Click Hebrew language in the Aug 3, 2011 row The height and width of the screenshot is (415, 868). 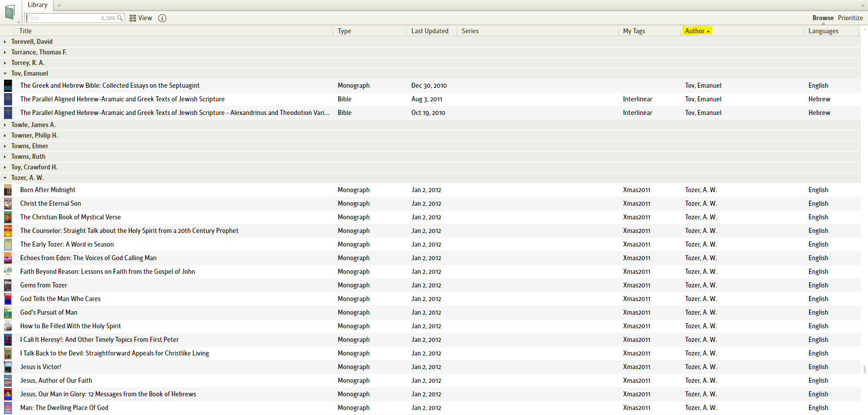click(x=820, y=99)
